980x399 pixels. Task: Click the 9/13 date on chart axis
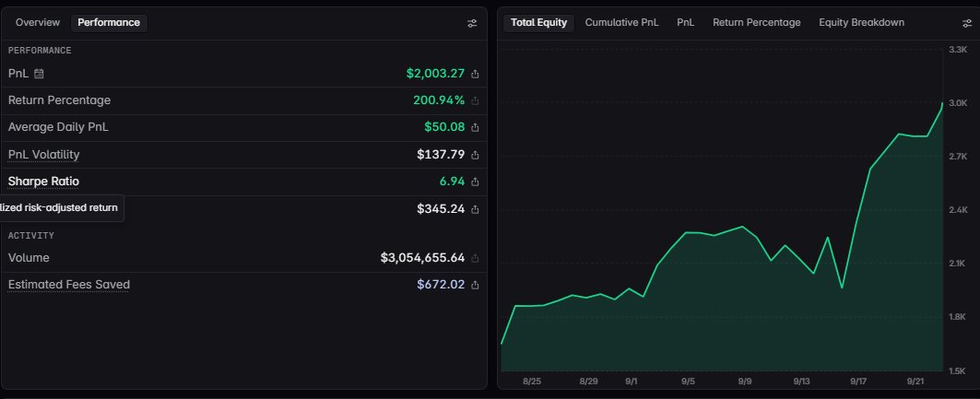click(x=802, y=381)
